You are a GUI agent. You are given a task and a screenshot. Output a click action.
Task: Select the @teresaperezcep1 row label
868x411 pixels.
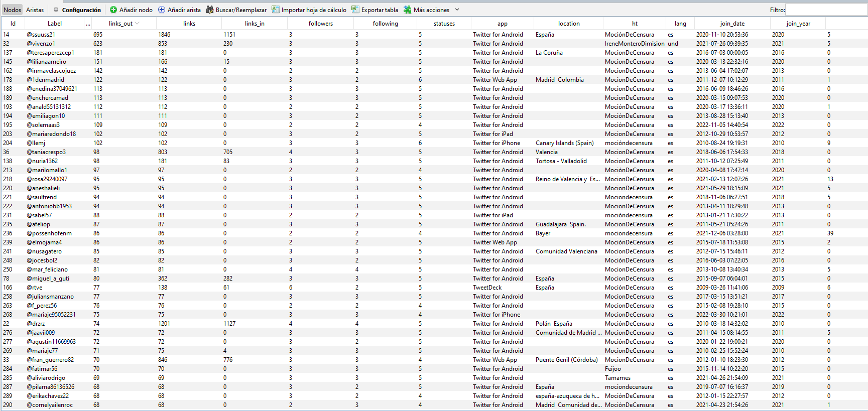tap(50, 53)
